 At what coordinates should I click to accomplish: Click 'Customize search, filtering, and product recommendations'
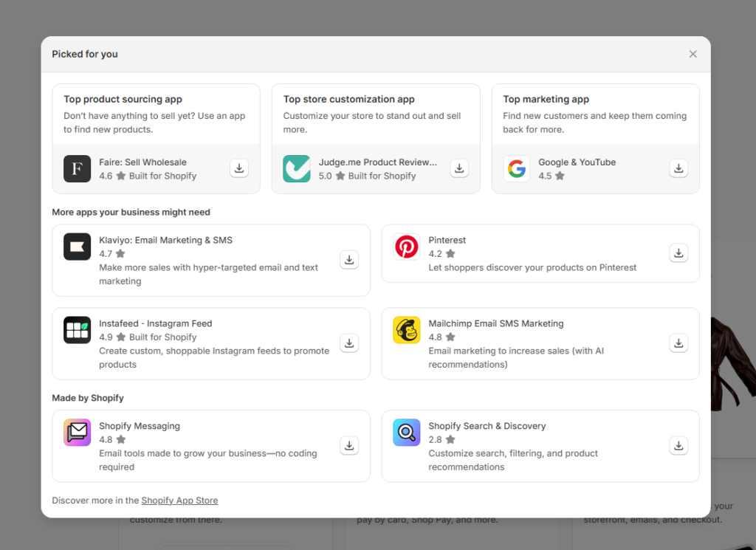tap(513, 461)
